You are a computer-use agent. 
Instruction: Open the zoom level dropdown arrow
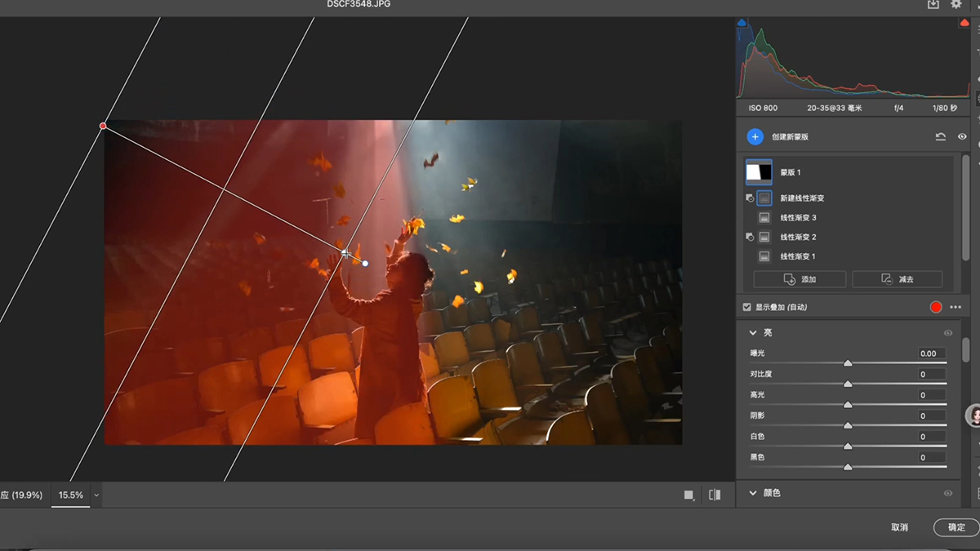(96, 495)
